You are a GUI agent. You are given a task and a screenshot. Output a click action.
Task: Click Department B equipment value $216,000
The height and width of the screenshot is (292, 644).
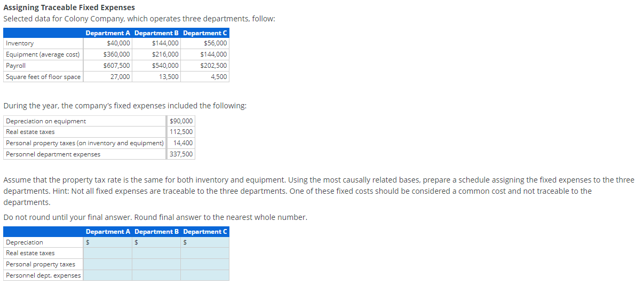click(165, 54)
